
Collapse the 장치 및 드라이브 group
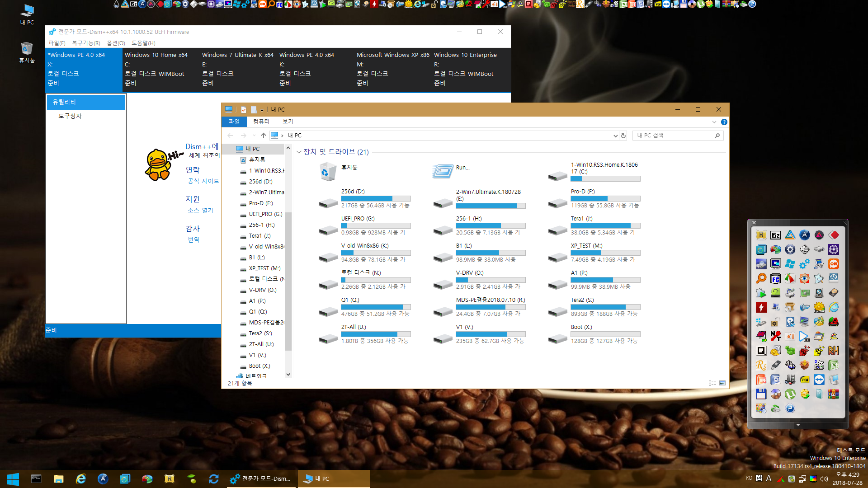pyautogui.click(x=299, y=152)
